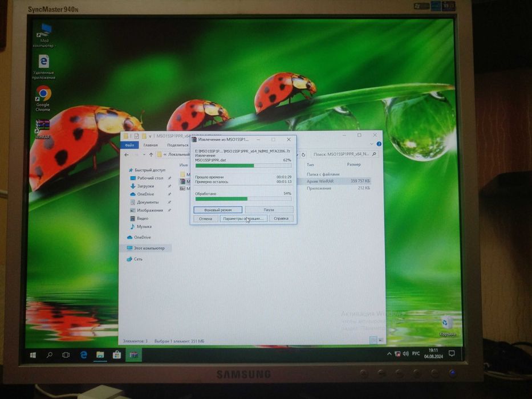
Task: Select the root OneDrive navigation item
Action: click(x=139, y=237)
